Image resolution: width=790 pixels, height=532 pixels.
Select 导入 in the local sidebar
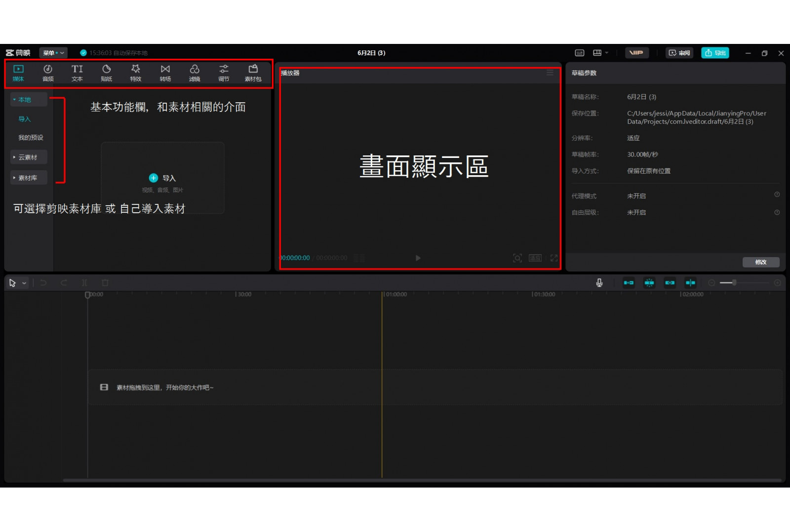pyautogui.click(x=25, y=119)
